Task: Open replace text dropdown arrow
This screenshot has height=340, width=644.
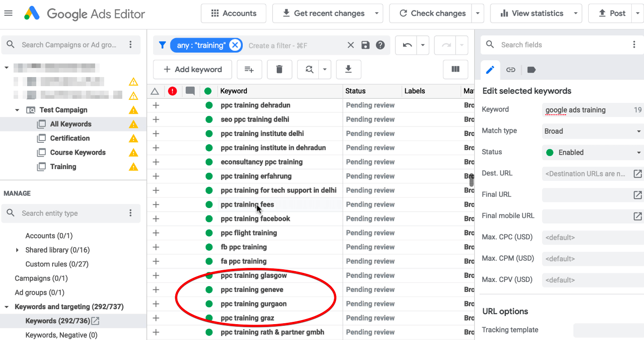Action: coord(325,69)
